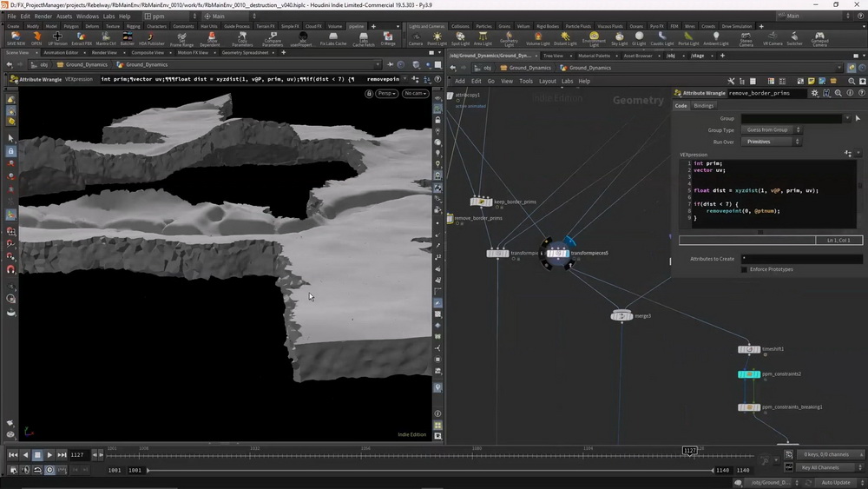Screen dimensions: 868x489
Task: Open the ppm desktop selector dropdown
Action: pyautogui.click(x=170, y=16)
